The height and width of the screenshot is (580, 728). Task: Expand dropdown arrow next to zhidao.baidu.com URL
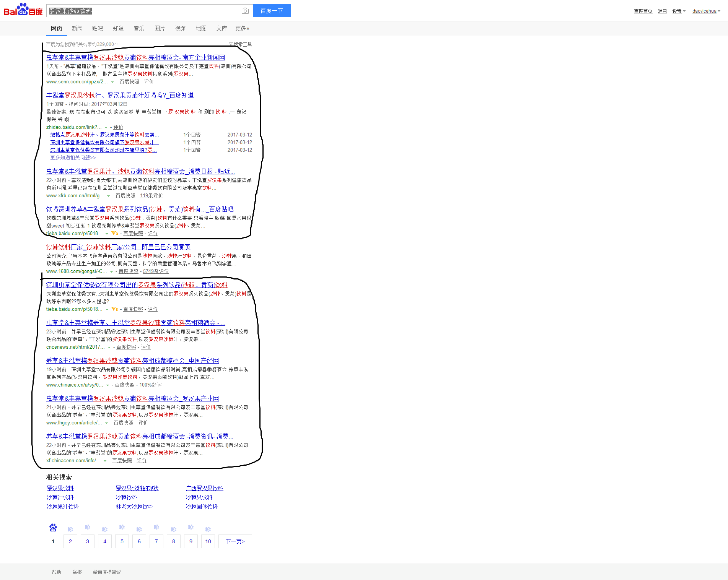[x=106, y=128]
